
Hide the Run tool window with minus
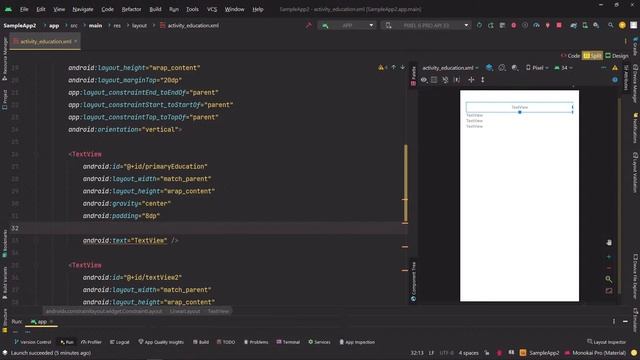[625, 322]
